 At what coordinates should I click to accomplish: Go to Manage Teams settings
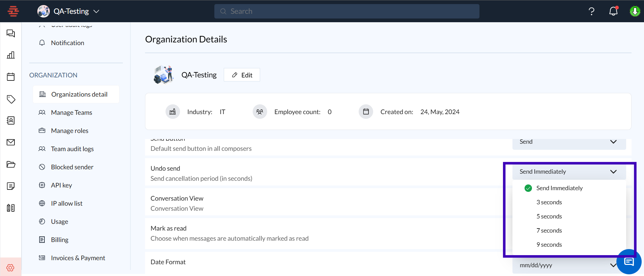[71, 112]
